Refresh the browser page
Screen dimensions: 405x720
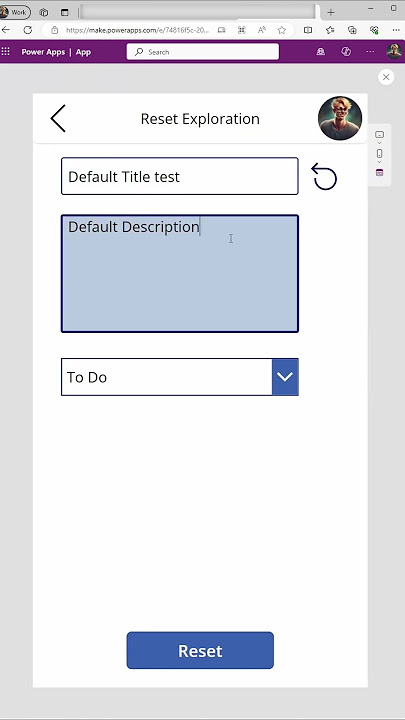point(28,30)
